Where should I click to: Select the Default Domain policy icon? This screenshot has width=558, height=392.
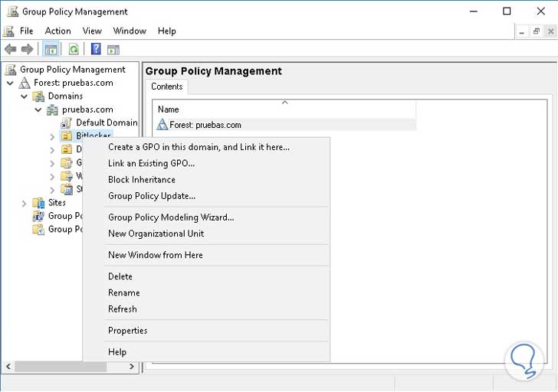(67, 122)
